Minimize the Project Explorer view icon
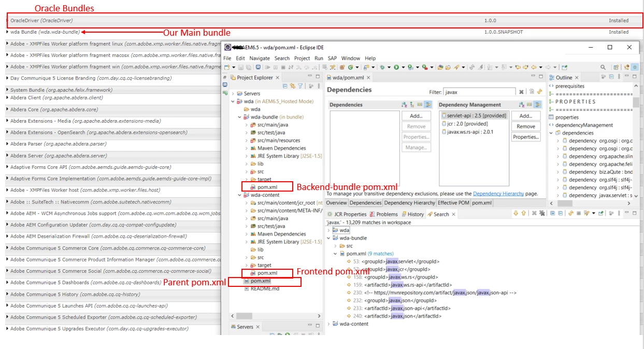Screen dimensions: 644x349 click(310, 76)
